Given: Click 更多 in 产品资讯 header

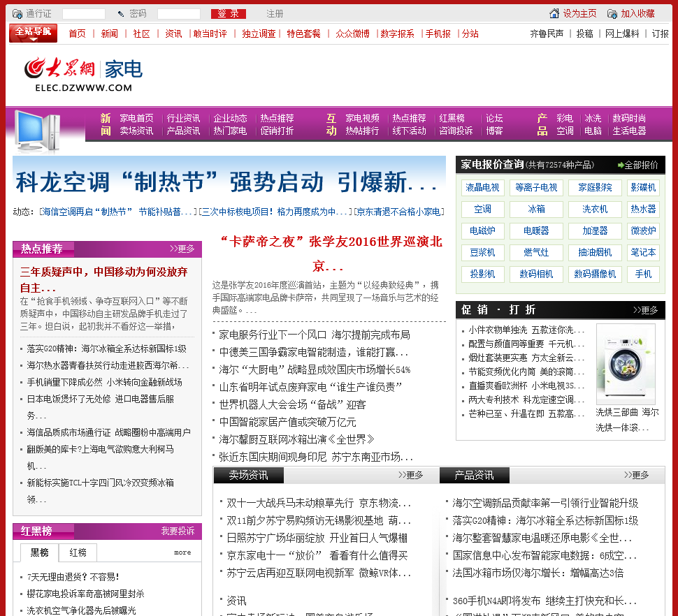Looking at the screenshot, I should [637, 475].
